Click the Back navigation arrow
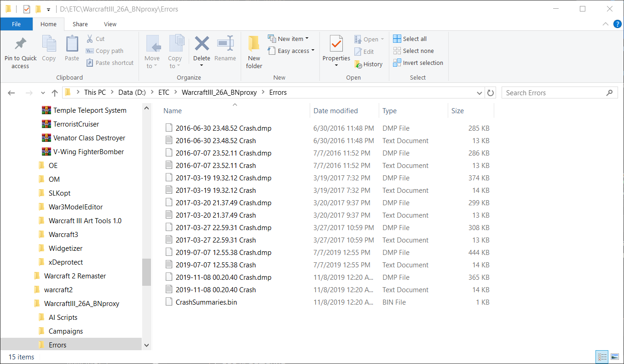624x364 pixels. pos(12,93)
